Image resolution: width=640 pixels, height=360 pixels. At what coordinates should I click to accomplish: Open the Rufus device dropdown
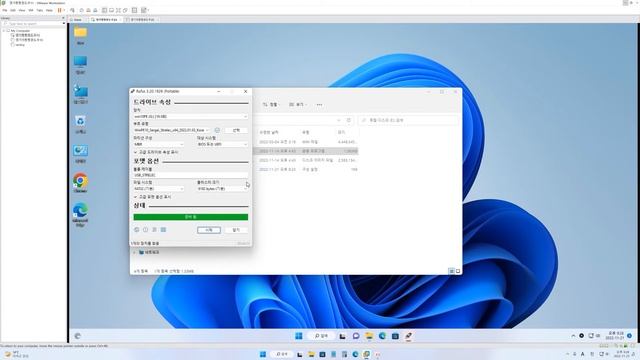(x=191, y=117)
